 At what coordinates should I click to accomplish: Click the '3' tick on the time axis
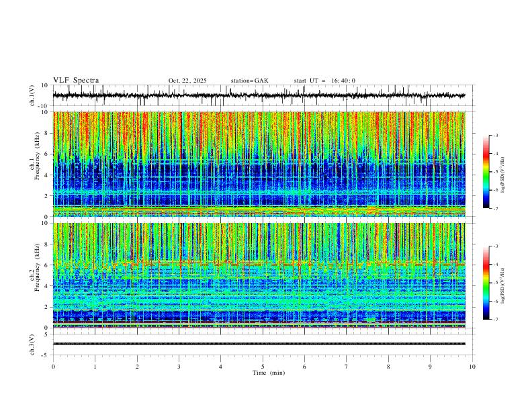pos(179,367)
